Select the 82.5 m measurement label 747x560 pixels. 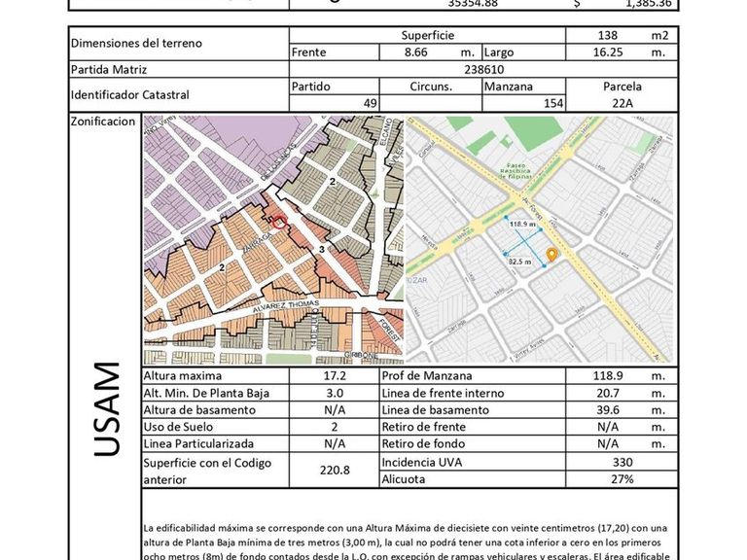tap(519, 262)
